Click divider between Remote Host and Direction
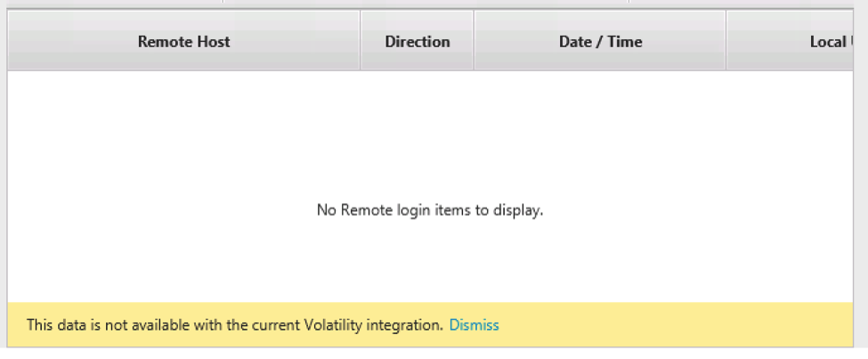 tap(361, 41)
